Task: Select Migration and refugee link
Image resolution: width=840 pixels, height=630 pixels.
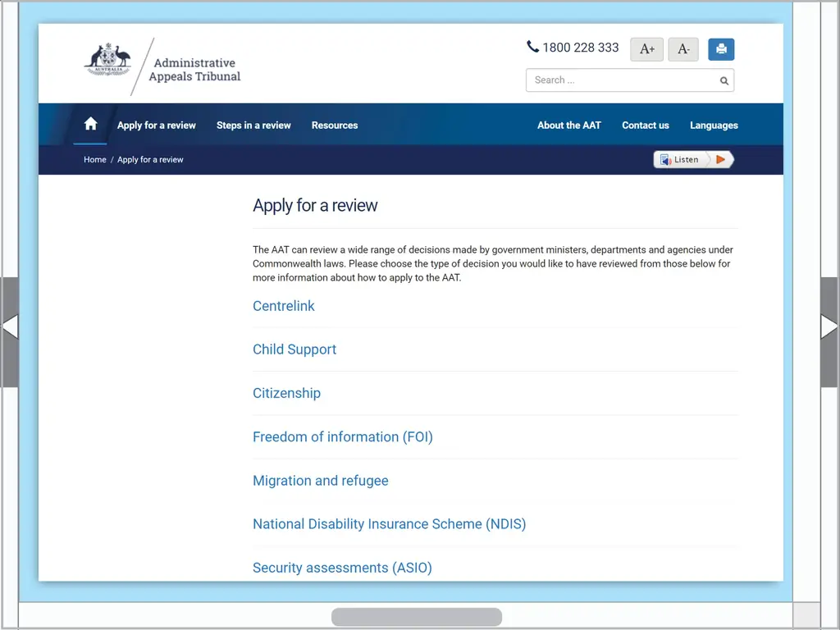Action: (320, 481)
